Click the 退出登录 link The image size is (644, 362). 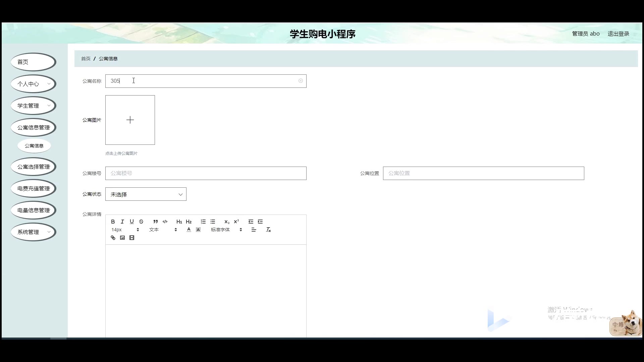tap(618, 34)
